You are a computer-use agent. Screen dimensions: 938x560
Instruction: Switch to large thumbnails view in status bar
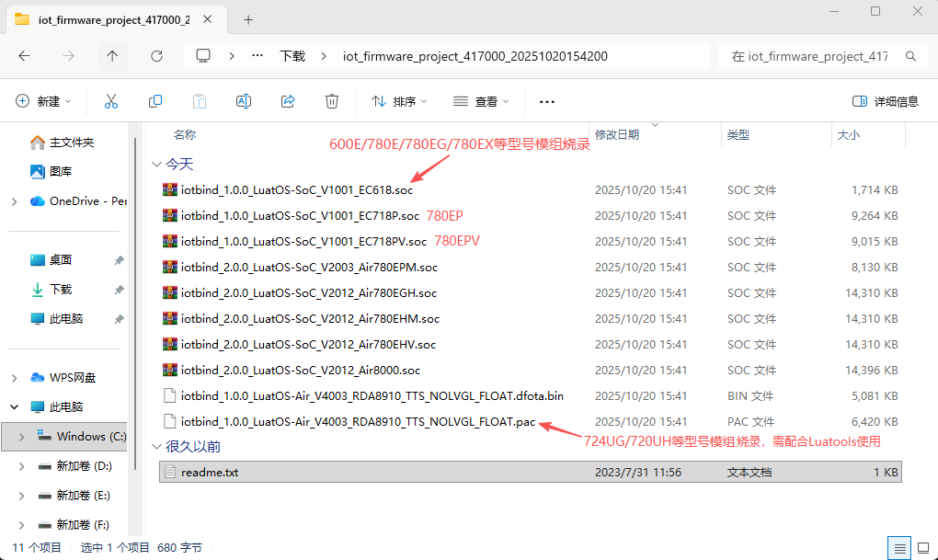[x=921, y=547]
